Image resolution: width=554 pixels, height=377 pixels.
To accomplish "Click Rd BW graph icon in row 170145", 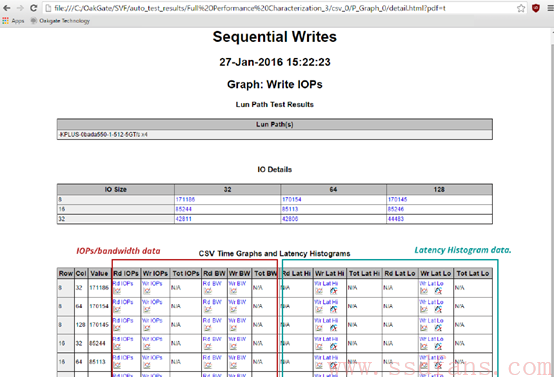I will coord(207,328).
